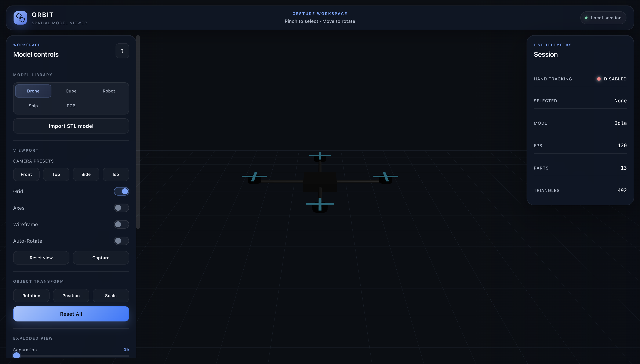The image size is (640, 364).
Task: Turn off the Grid toggle
Action: tap(121, 191)
